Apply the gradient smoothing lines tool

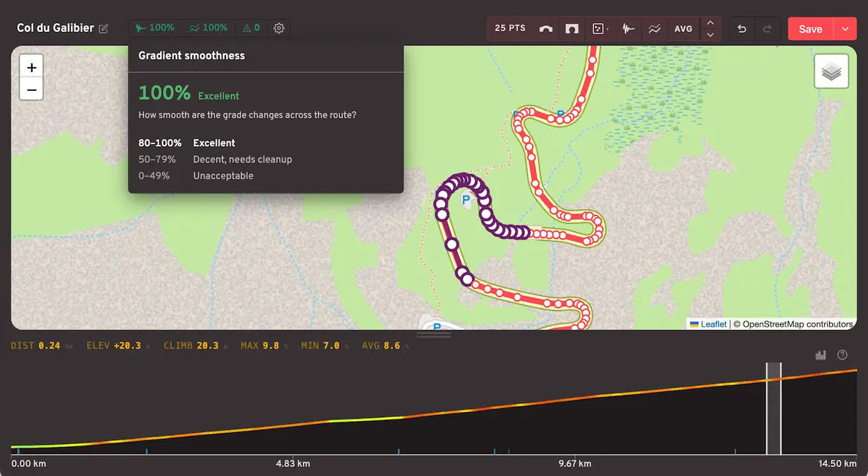pyautogui.click(x=654, y=29)
